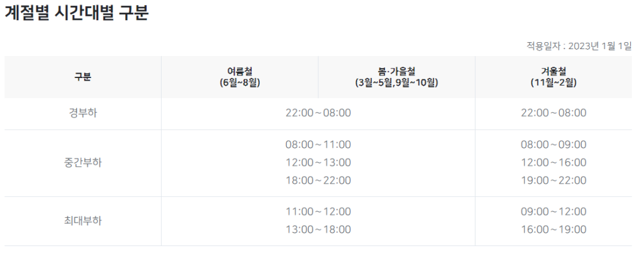This screenshot has height=253, width=644.
Task: Click the 08:00~11:00 time range
Action: [x=318, y=145]
